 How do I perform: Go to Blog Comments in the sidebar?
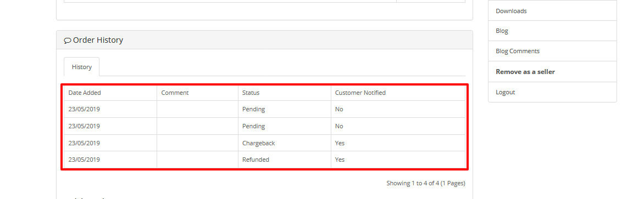pyautogui.click(x=552, y=51)
